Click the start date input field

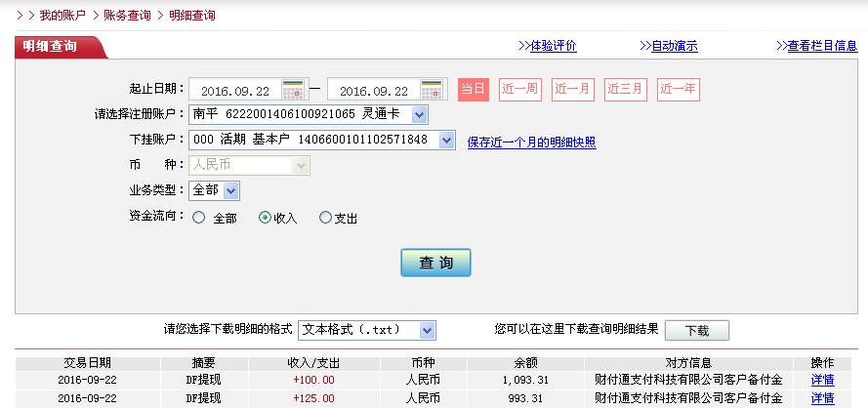point(235,90)
